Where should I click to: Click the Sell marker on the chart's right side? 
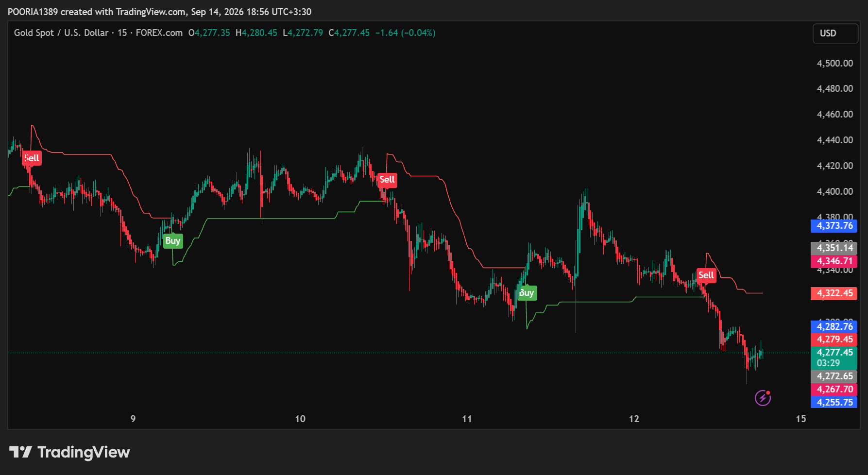[x=706, y=275]
